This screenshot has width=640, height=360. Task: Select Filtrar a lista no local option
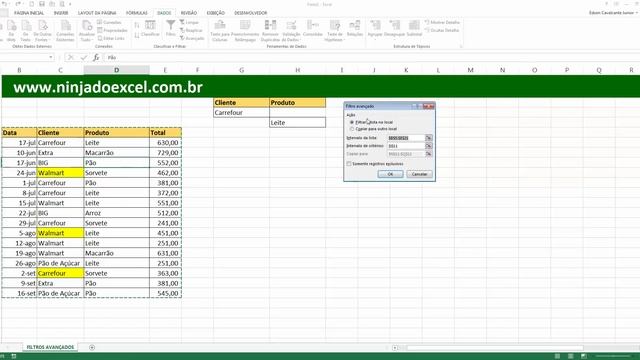coord(371,122)
